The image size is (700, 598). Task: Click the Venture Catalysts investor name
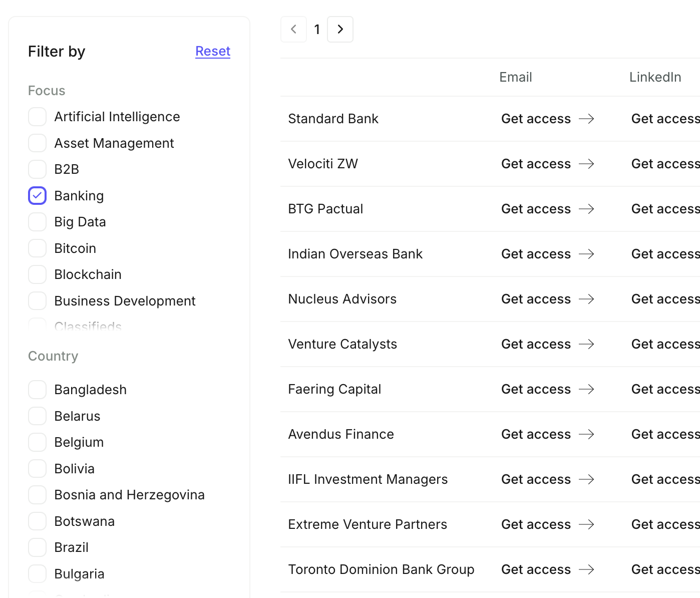(342, 344)
